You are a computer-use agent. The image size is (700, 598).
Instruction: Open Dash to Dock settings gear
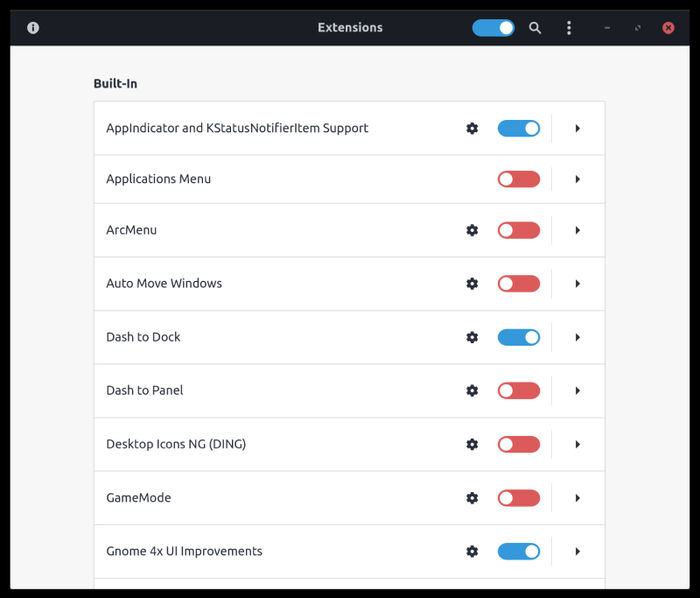coord(472,337)
